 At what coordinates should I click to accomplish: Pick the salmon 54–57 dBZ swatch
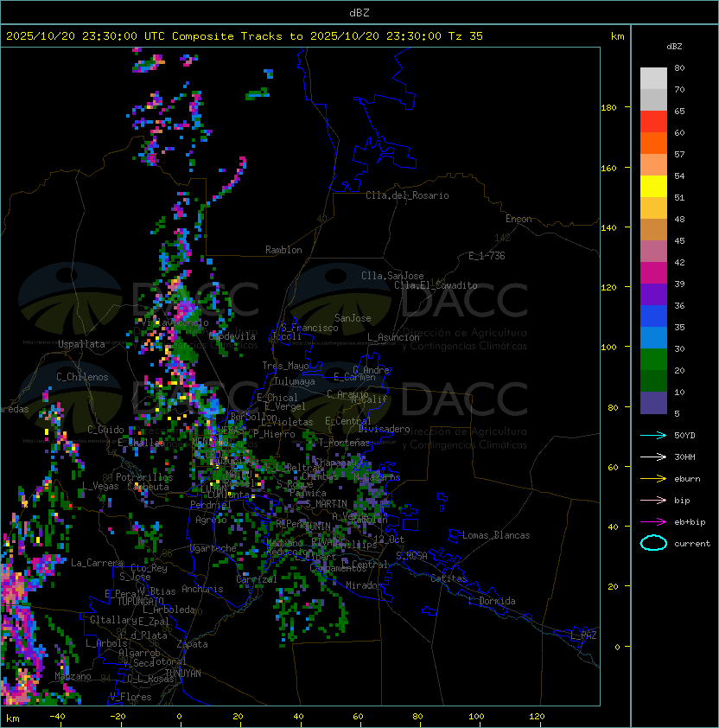pos(653,165)
